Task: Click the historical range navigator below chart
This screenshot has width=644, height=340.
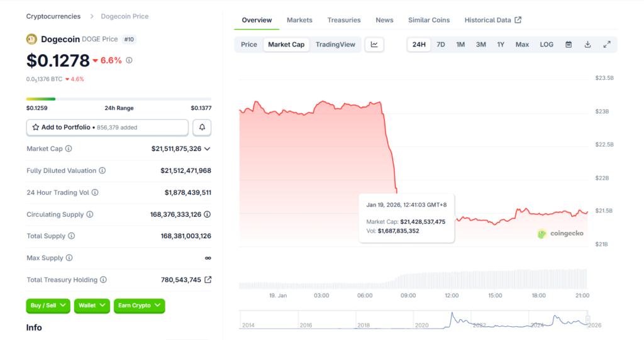Action: [414, 320]
